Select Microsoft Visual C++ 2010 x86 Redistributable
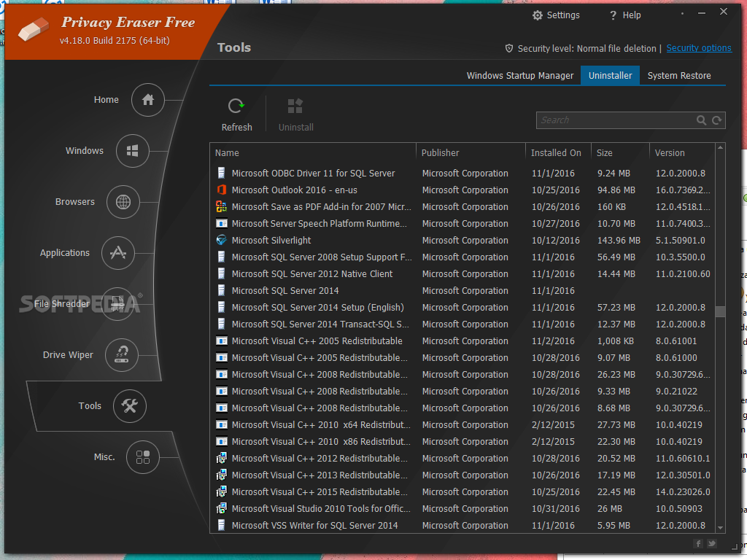This screenshot has width=747, height=560. (462, 441)
